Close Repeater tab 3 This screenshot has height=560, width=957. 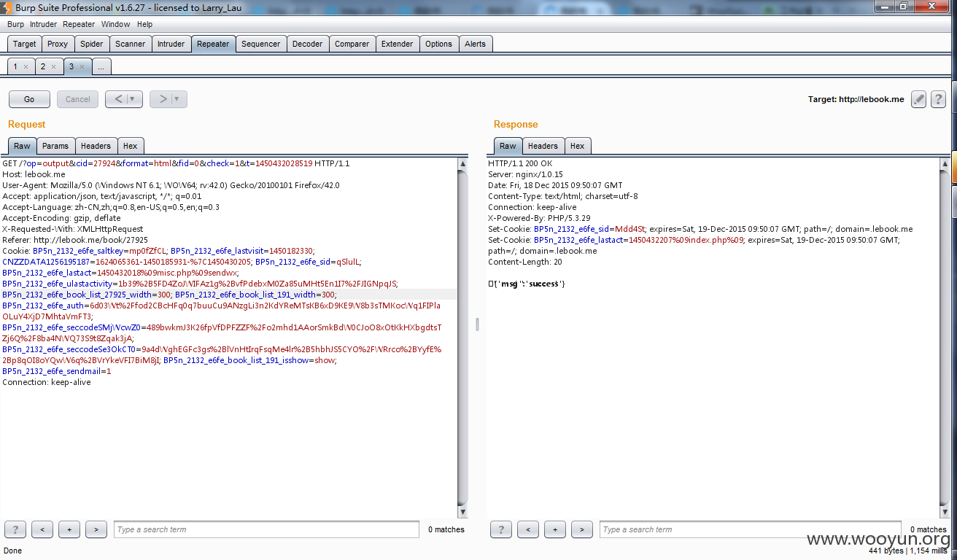pos(82,66)
